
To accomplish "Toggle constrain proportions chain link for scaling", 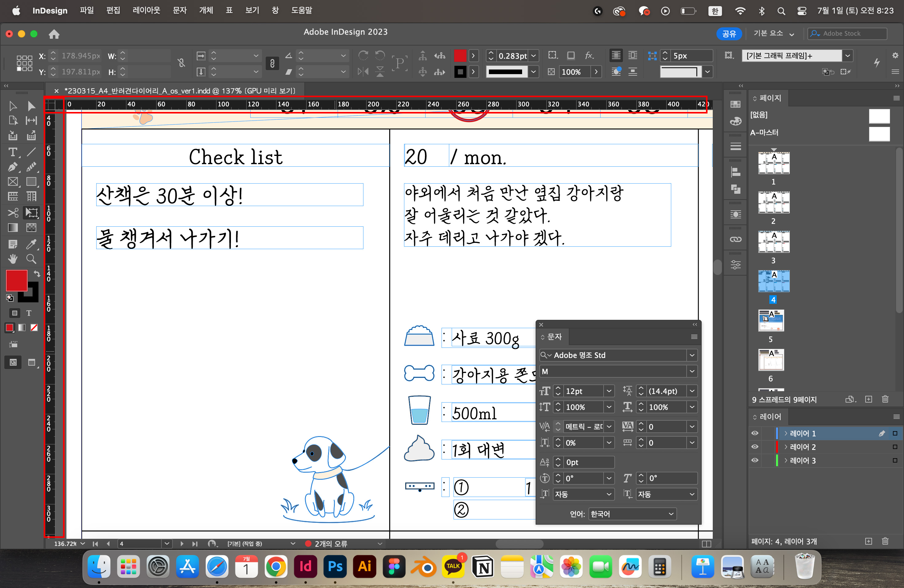I will pyautogui.click(x=272, y=63).
